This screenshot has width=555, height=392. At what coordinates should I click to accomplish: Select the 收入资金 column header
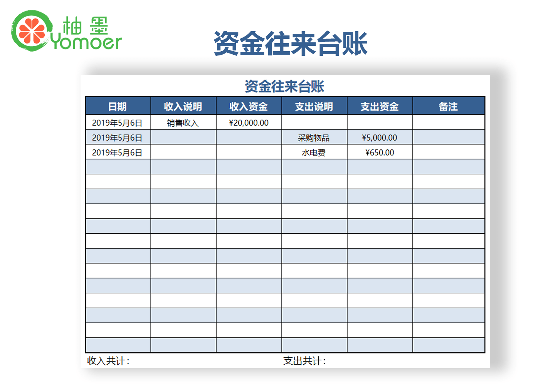pyautogui.click(x=249, y=106)
